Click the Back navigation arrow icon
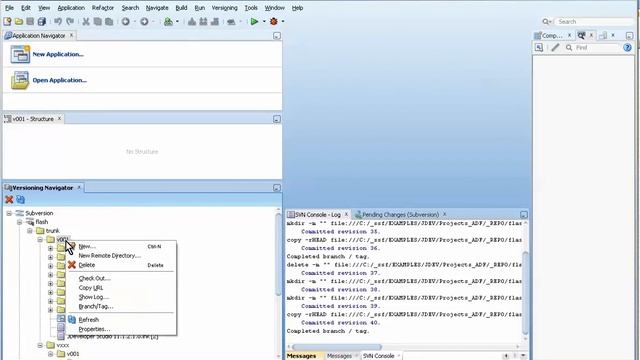The height and width of the screenshot is (360, 640). click(126, 22)
